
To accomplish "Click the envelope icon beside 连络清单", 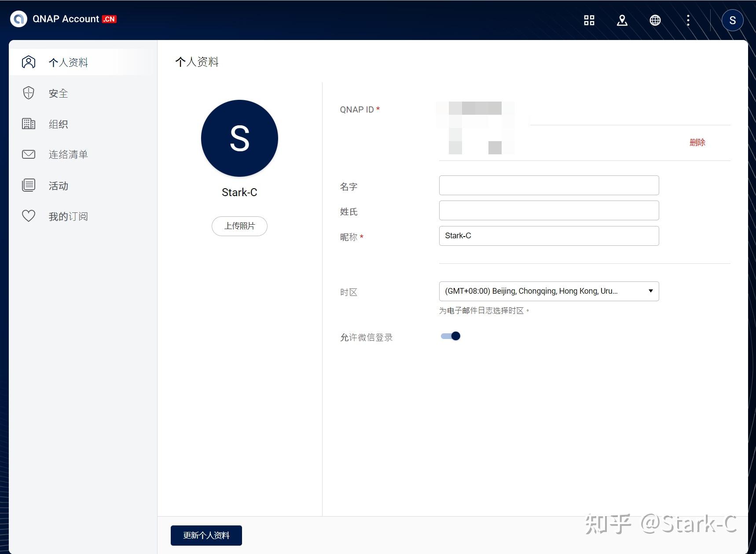I will 28,154.
